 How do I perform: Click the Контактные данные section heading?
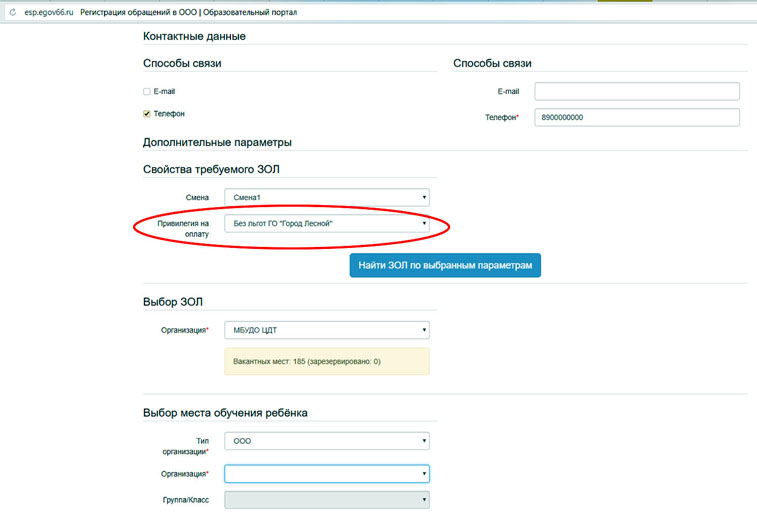[x=194, y=36]
